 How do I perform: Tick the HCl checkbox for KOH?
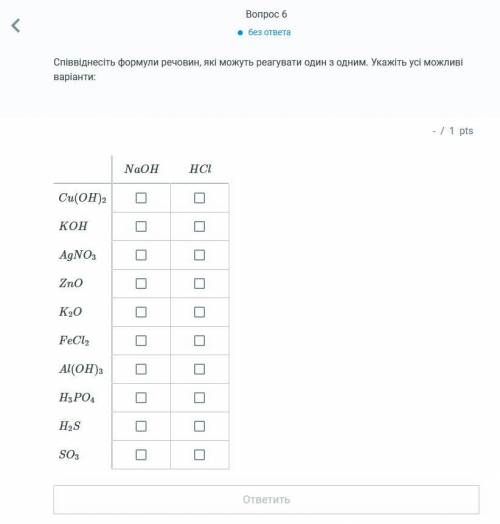(200, 226)
